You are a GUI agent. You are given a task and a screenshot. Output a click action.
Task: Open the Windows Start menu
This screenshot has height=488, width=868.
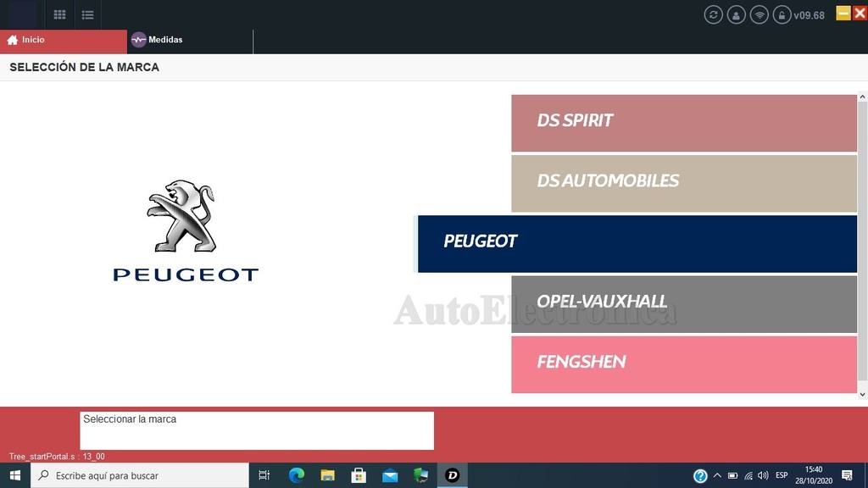point(15,475)
